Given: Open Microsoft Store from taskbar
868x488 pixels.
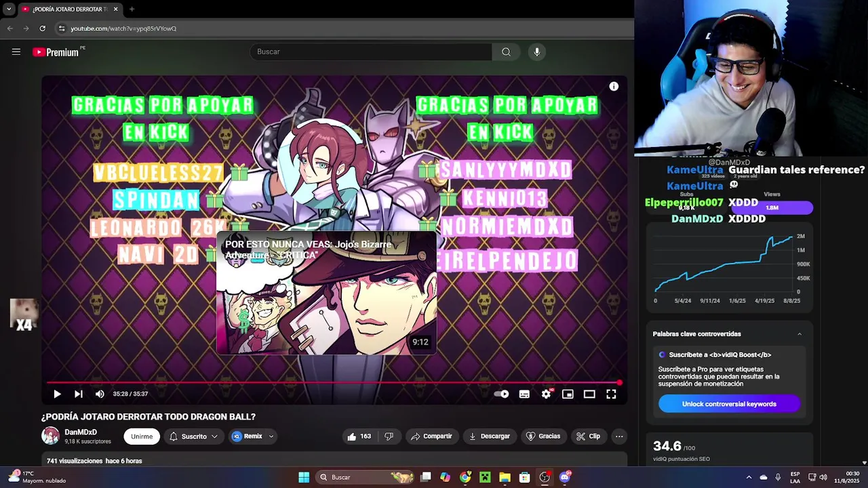Looking at the screenshot, I should 524,477.
